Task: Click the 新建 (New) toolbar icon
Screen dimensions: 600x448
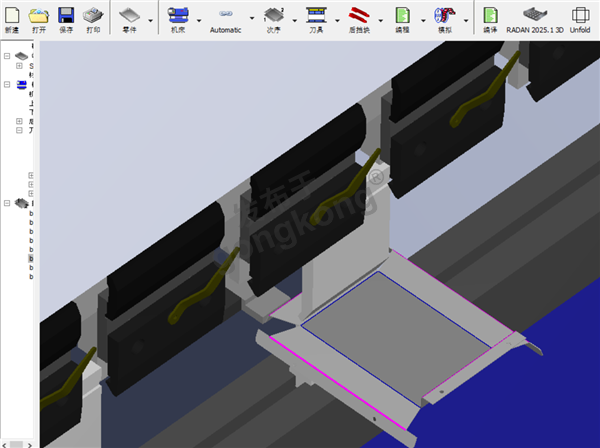Action: click(12, 17)
